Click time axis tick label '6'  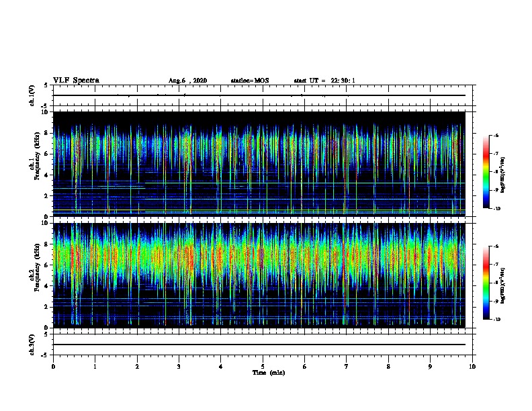(x=305, y=367)
